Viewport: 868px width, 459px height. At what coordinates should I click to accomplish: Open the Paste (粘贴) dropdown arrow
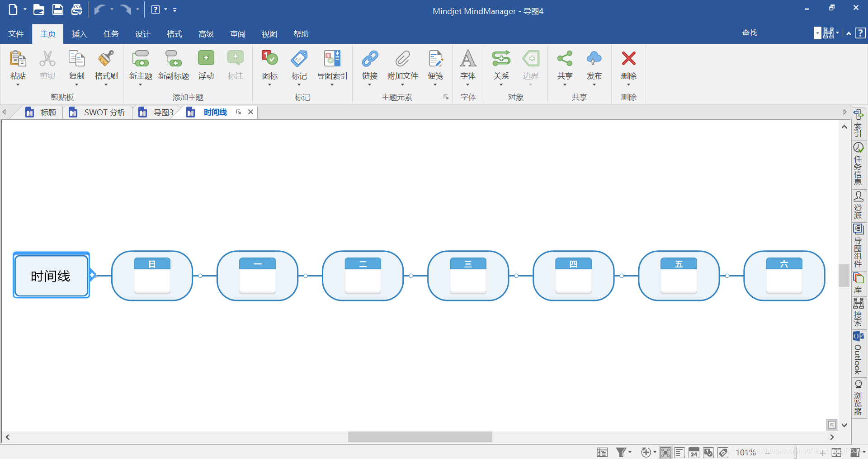click(x=18, y=85)
